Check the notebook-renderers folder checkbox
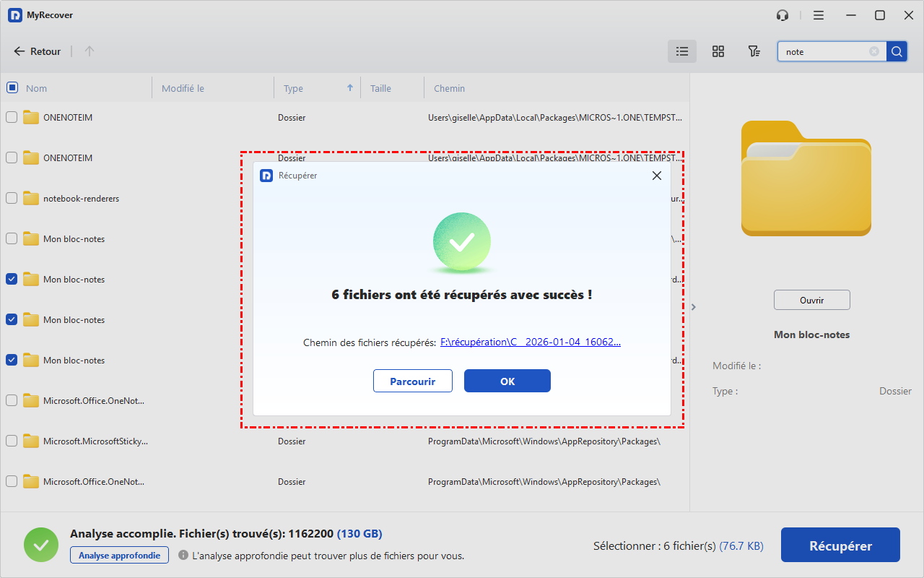924x578 pixels. (x=12, y=198)
